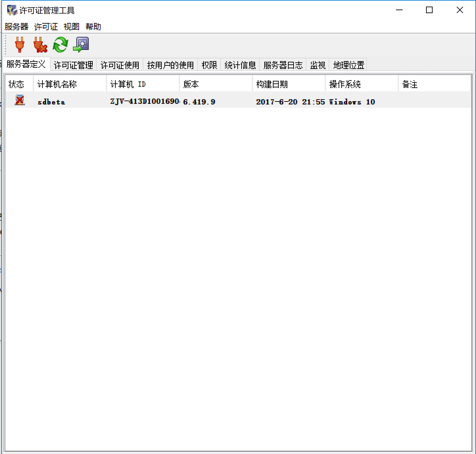
Task: Open the 许可证 menu
Action: [46, 27]
